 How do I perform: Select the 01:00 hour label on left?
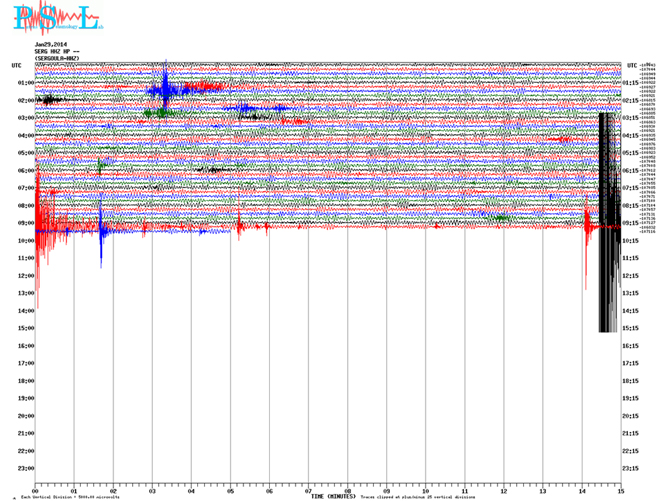(x=26, y=83)
